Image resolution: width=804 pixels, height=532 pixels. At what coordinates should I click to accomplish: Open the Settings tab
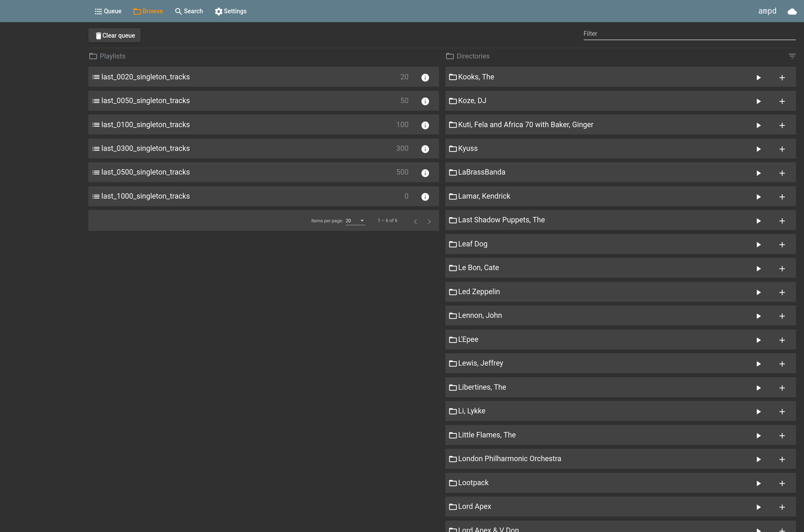(x=230, y=11)
